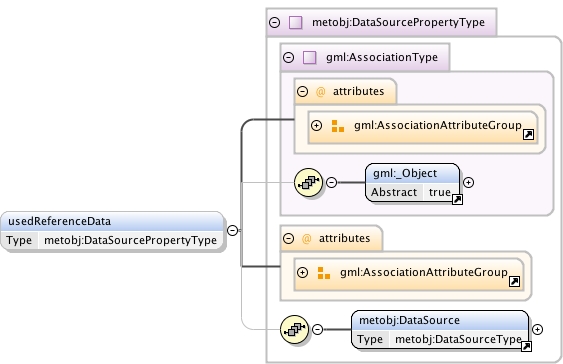Select the usedReferenceData element name
Viewport: 563px width, 364px height.
(x=60, y=221)
